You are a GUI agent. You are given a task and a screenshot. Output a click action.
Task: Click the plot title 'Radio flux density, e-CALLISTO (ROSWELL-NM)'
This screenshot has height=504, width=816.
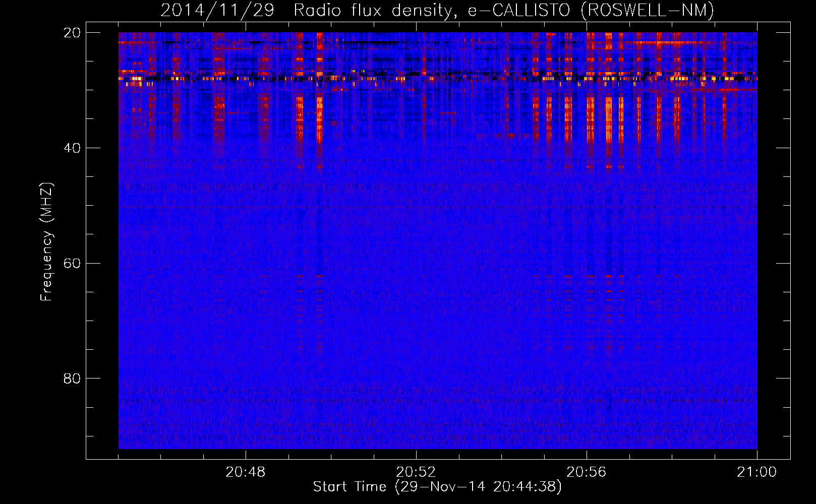coord(504,10)
